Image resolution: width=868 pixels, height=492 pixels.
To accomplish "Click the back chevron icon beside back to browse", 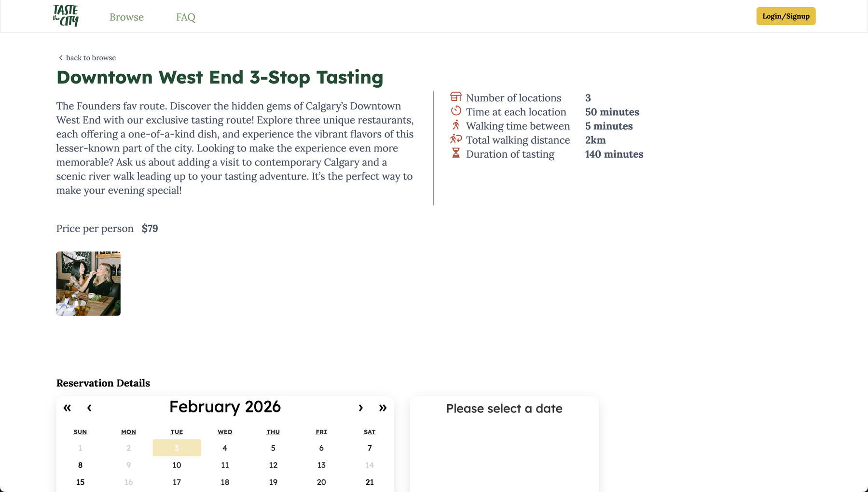I will click(x=61, y=58).
